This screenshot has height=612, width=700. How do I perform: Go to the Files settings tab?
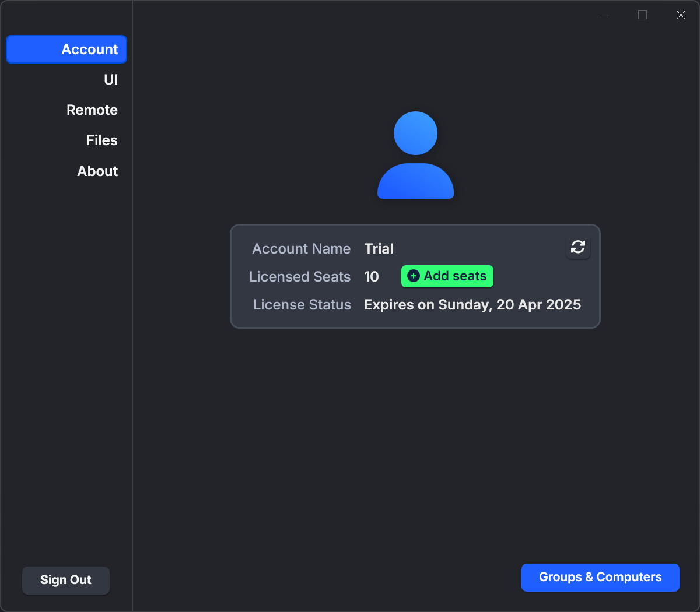tap(102, 140)
